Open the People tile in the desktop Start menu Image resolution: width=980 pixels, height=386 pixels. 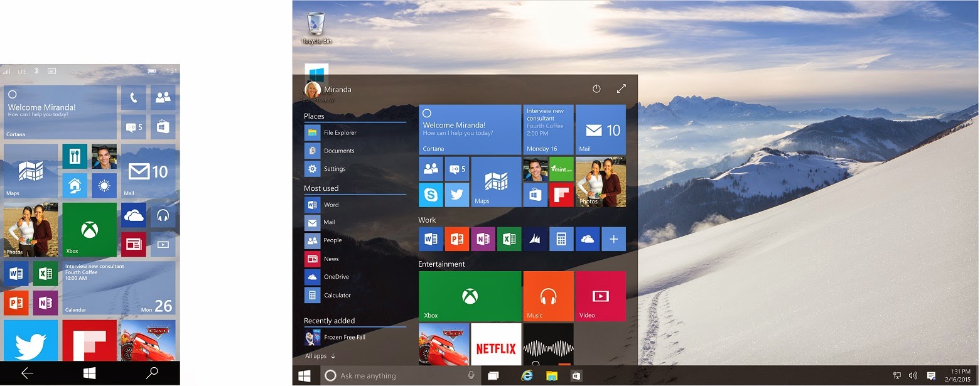click(431, 169)
